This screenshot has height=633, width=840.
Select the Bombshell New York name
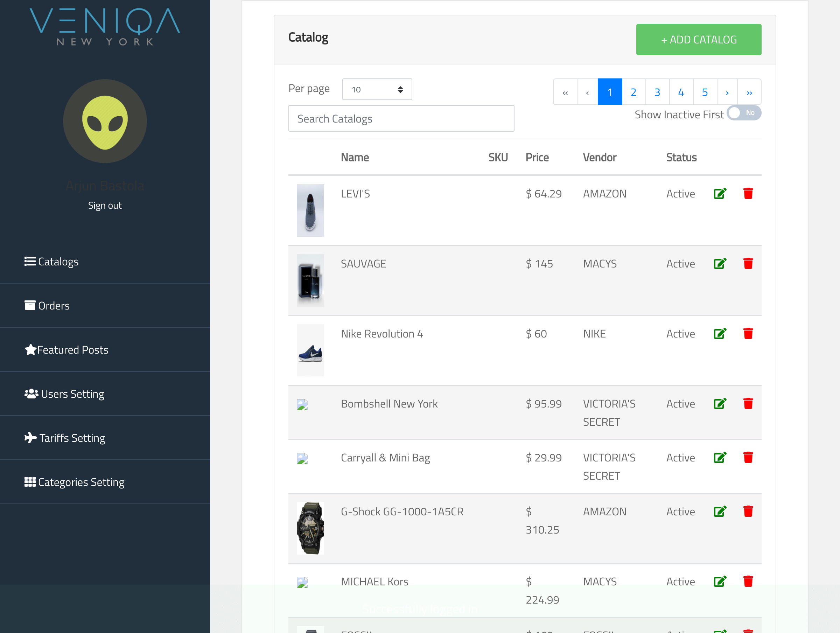pyautogui.click(x=389, y=404)
